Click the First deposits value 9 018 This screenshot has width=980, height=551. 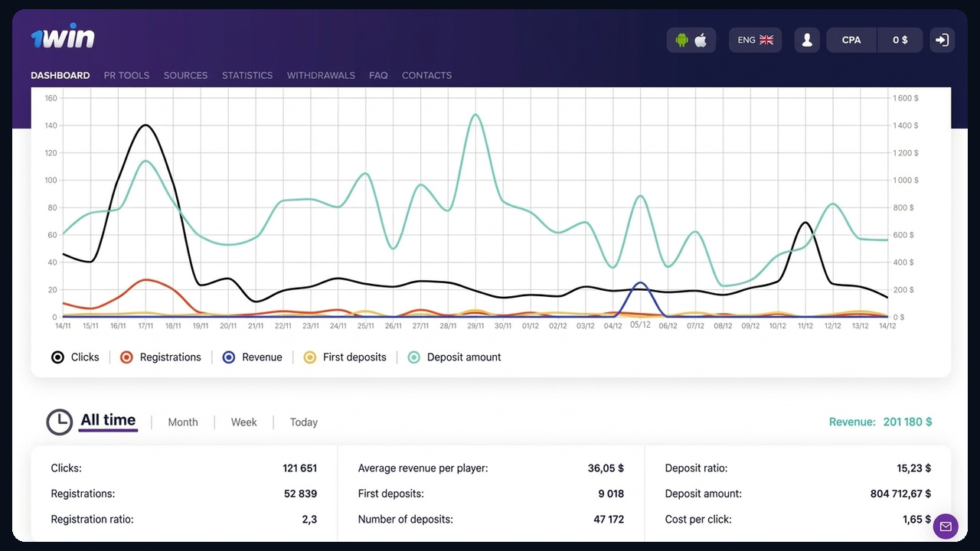611,494
